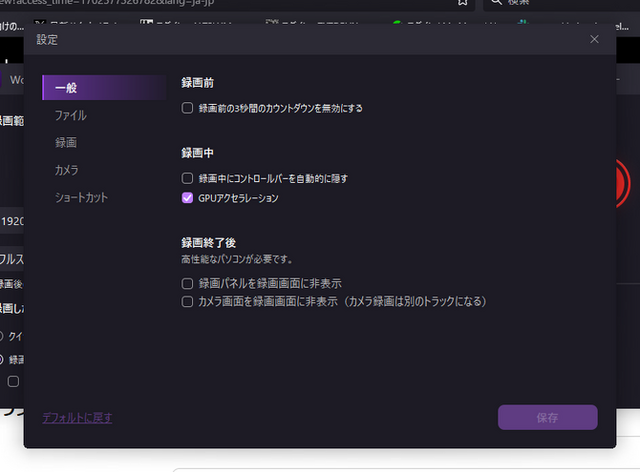
Task: Check 録画パネルを録画画面に非表示 option
Action: (187, 284)
